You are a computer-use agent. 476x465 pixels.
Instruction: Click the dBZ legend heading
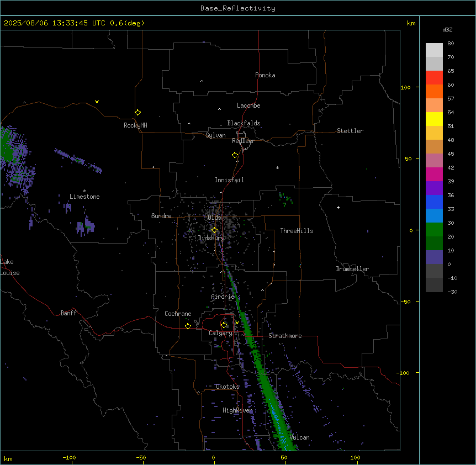coord(447,30)
